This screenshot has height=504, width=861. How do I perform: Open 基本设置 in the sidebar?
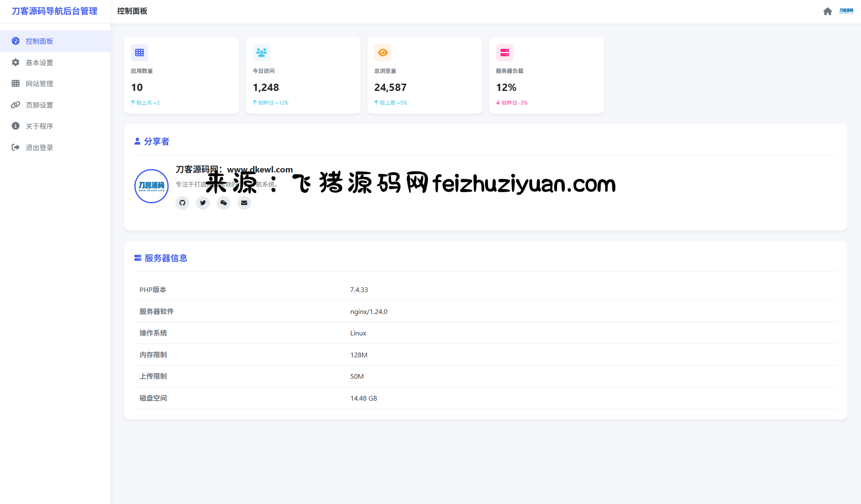pyautogui.click(x=39, y=63)
